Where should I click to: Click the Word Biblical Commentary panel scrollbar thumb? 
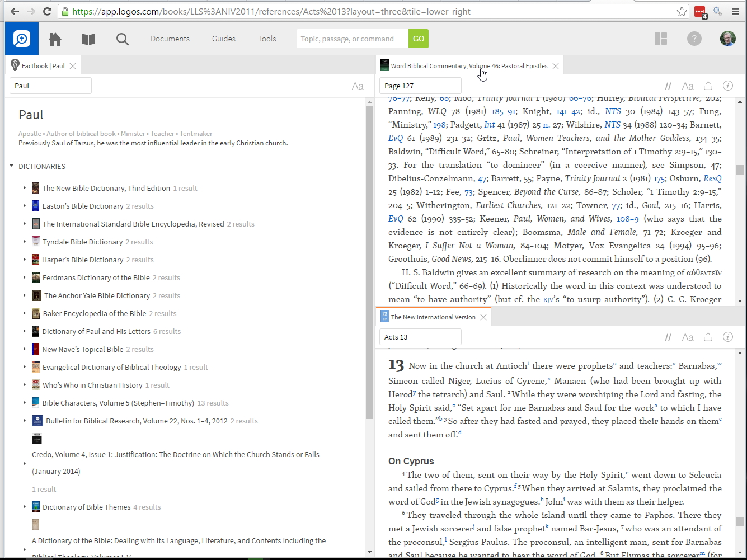[x=740, y=169]
